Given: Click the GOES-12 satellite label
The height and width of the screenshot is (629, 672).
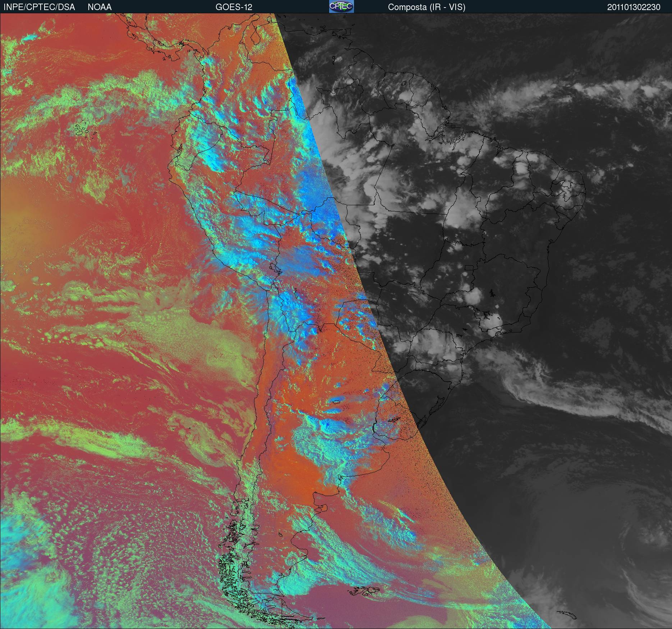Looking at the screenshot, I should 234,7.
